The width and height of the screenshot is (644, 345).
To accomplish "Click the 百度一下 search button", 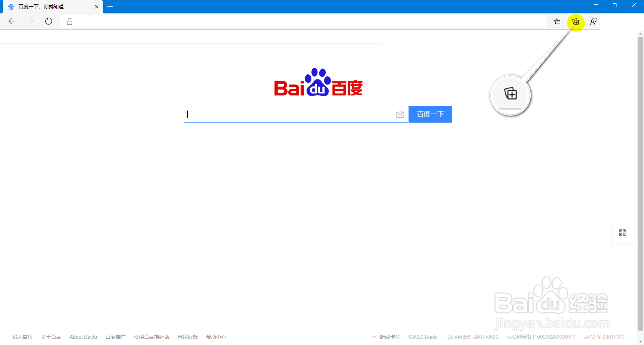I will [430, 114].
